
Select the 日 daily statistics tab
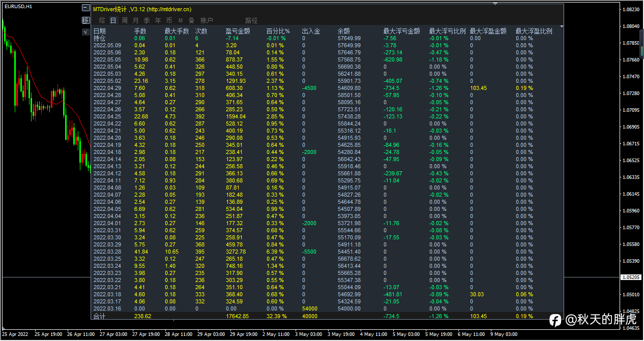[113, 21]
